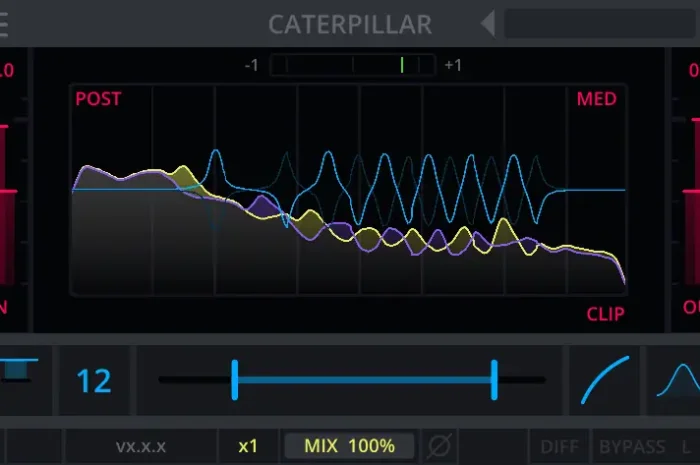
Task: Click the MIX 100% control
Action: 350,446
